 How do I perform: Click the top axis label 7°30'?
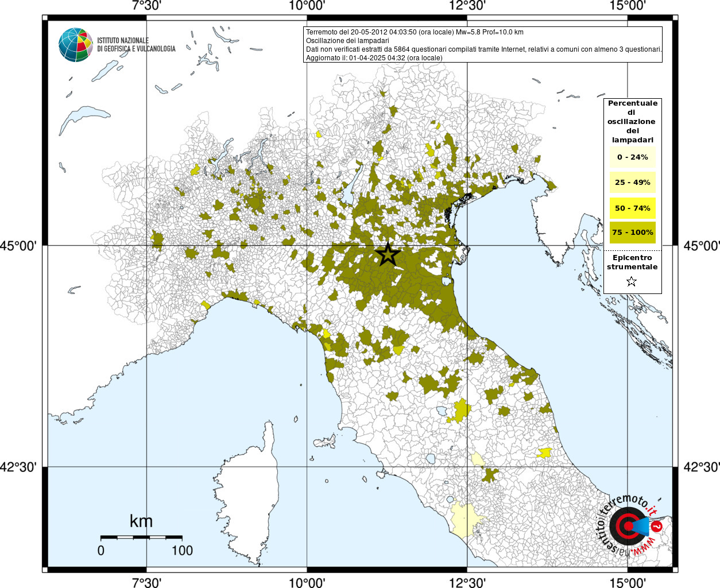pyautogui.click(x=146, y=6)
